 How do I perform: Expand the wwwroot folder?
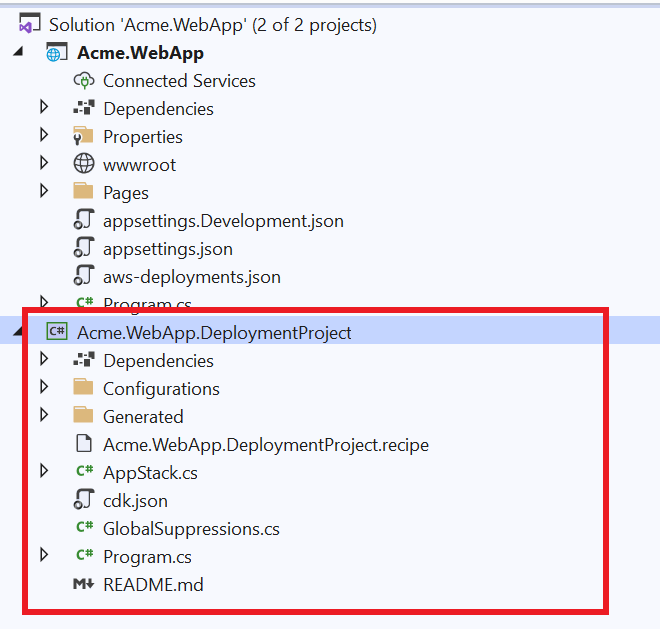pos(44,163)
